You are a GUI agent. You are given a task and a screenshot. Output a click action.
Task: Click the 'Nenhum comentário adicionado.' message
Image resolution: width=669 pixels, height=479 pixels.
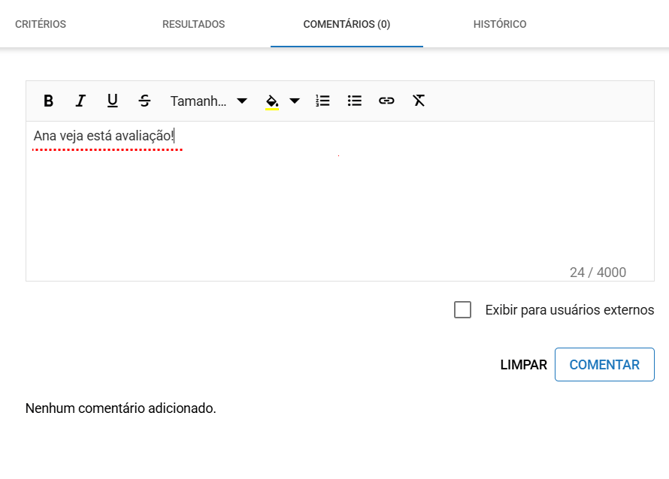pyautogui.click(x=121, y=408)
